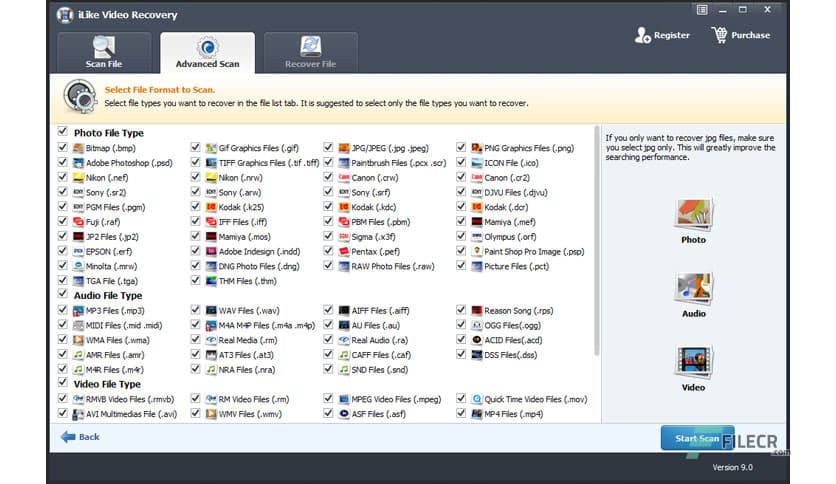Click the 'THM Files (.thm)' label

coord(247,281)
